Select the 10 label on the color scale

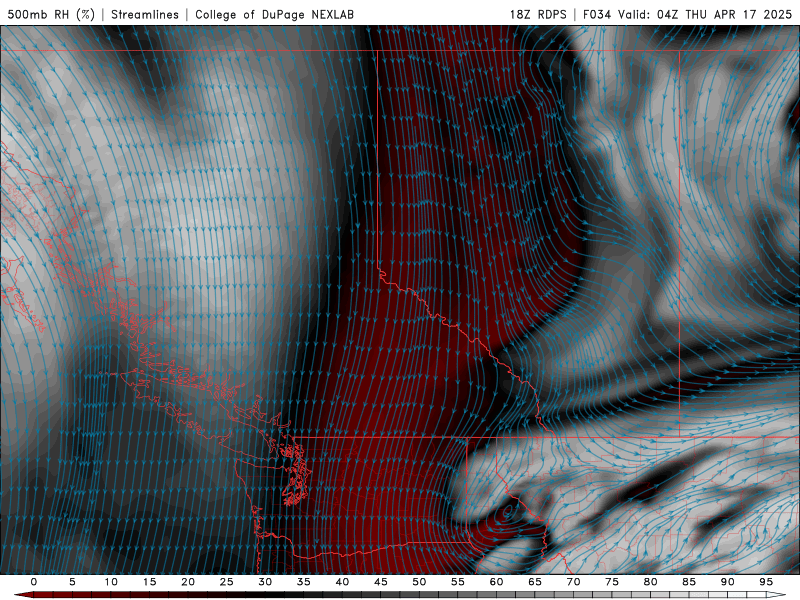click(x=111, y=582)
